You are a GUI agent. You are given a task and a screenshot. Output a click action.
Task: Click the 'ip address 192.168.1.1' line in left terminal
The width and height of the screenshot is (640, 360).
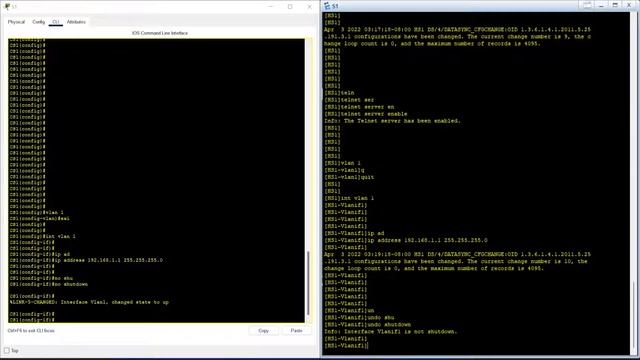click(86, 260)
